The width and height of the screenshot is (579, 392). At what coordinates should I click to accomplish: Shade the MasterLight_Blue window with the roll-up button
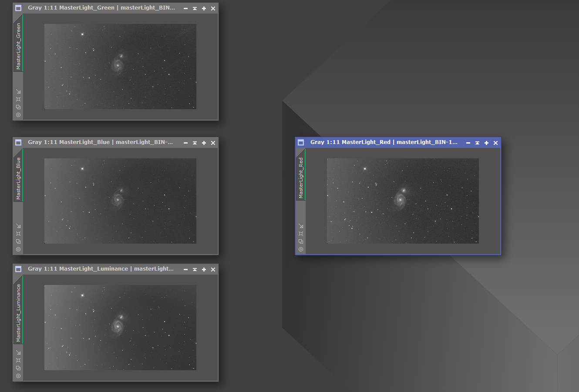195,143
